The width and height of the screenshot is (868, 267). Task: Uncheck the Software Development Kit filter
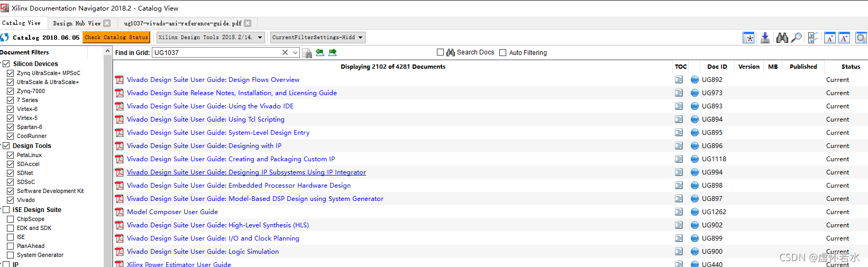[x=10, y=191]
